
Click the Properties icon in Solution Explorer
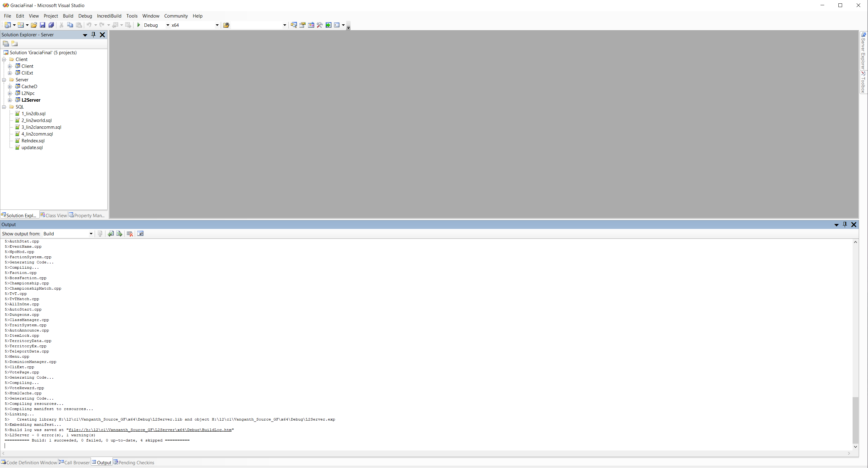pos(6,43)
